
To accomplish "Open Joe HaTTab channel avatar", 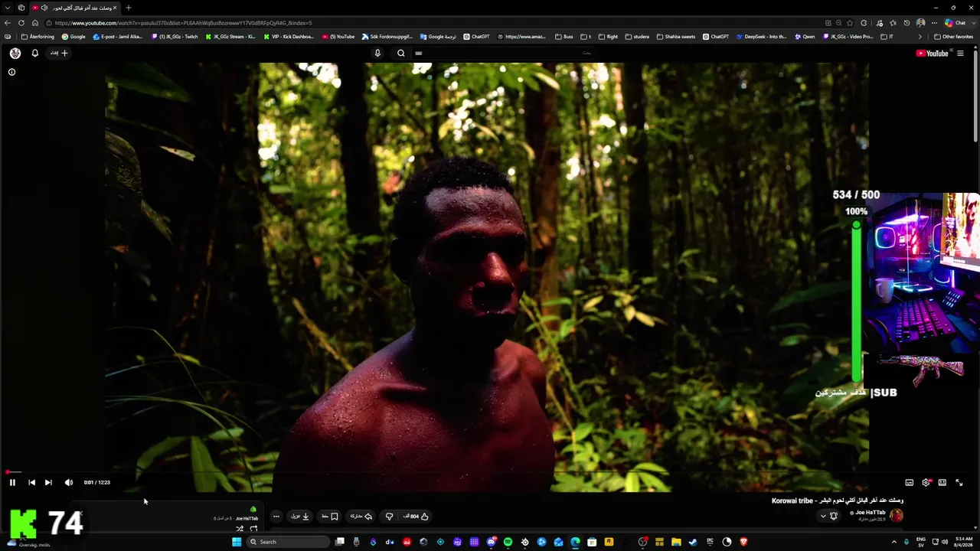I will click(x=897, y=516).
